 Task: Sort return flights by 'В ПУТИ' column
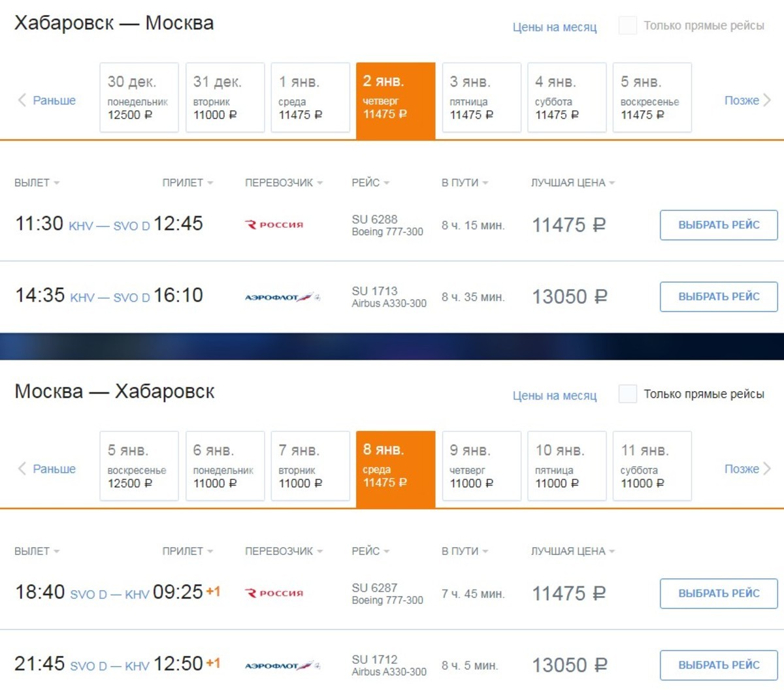point(465,551)
